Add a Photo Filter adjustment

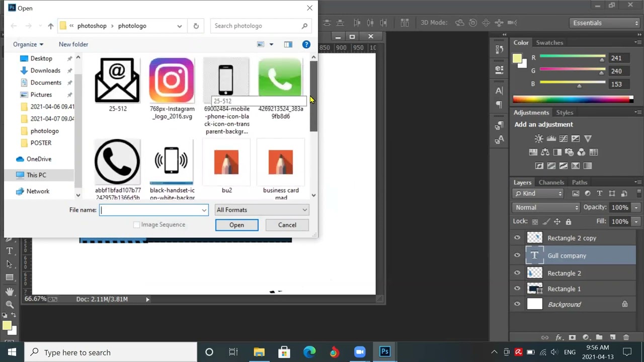tap(570, 152)
